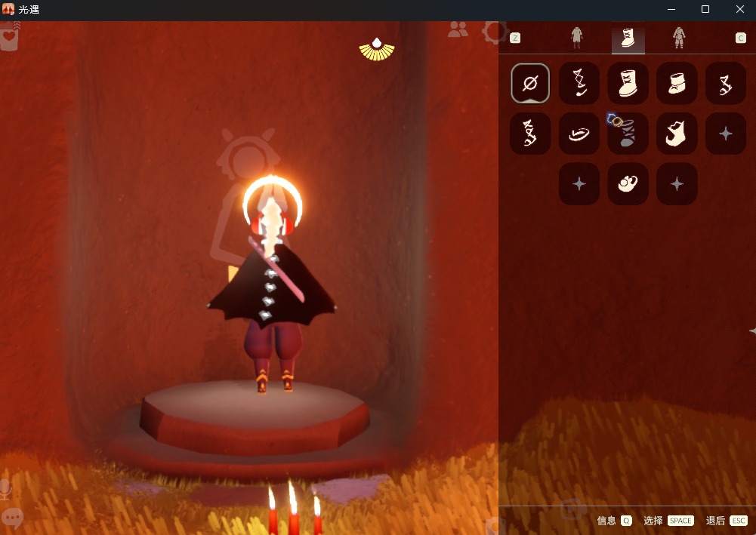Viewport: 756px width, 535px height.
Task: Pick the short cuffed ankle boot
Action: [677, 83]
